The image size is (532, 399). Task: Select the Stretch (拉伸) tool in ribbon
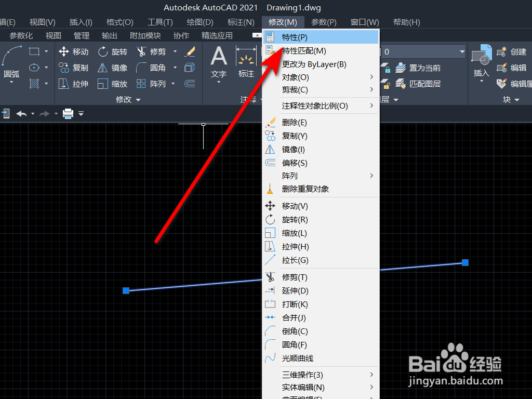click(73, 84)
